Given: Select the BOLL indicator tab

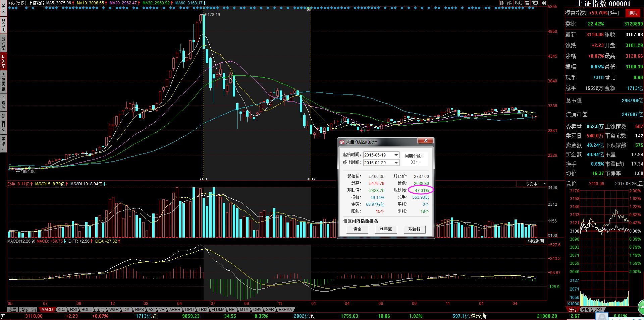Looking at the screenshot, I should 86,310.
